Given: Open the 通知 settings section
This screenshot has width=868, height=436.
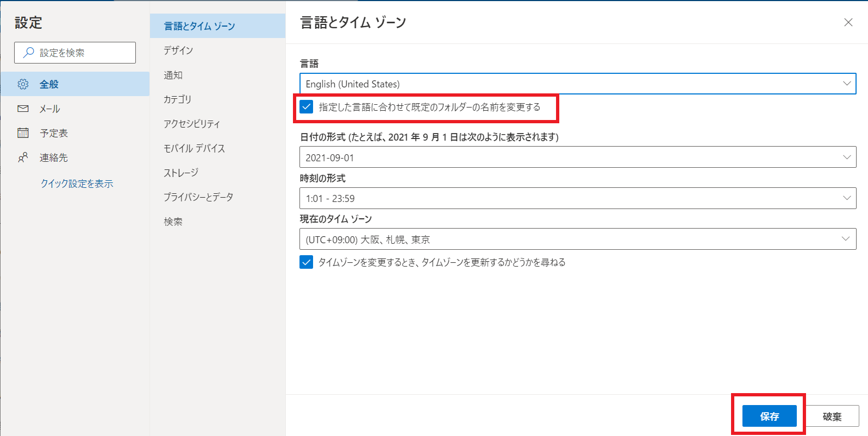Looking at the screenshot, I should [x=173, y=75].
